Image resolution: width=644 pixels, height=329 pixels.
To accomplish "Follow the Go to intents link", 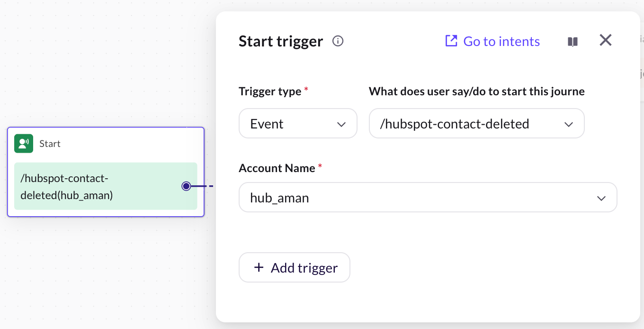I will coord(501,42).
